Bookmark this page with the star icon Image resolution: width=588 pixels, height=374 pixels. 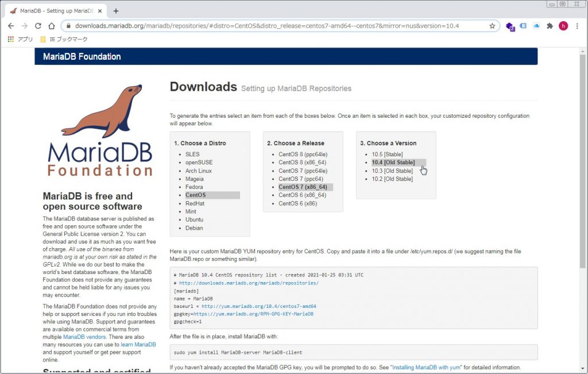[493, 26]
